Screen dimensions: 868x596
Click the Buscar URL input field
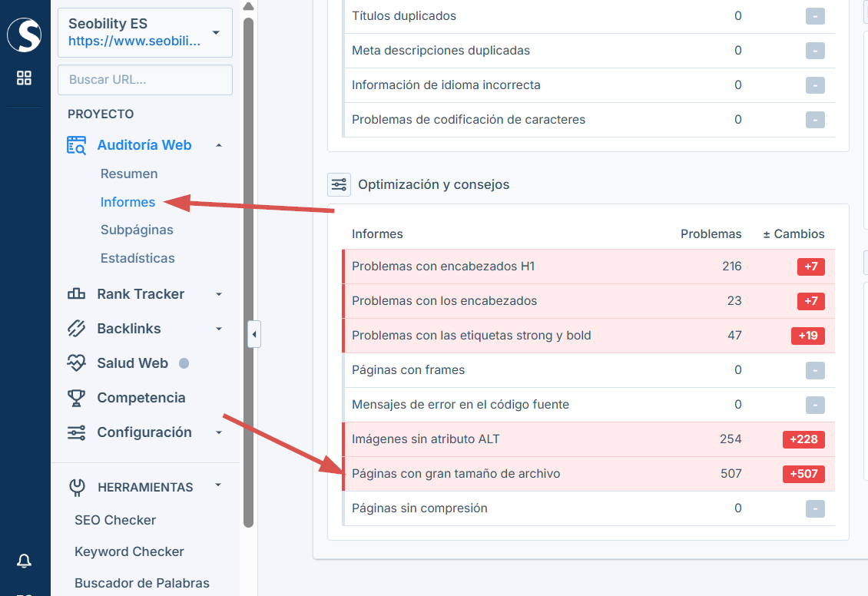click(x=144, y=79)
